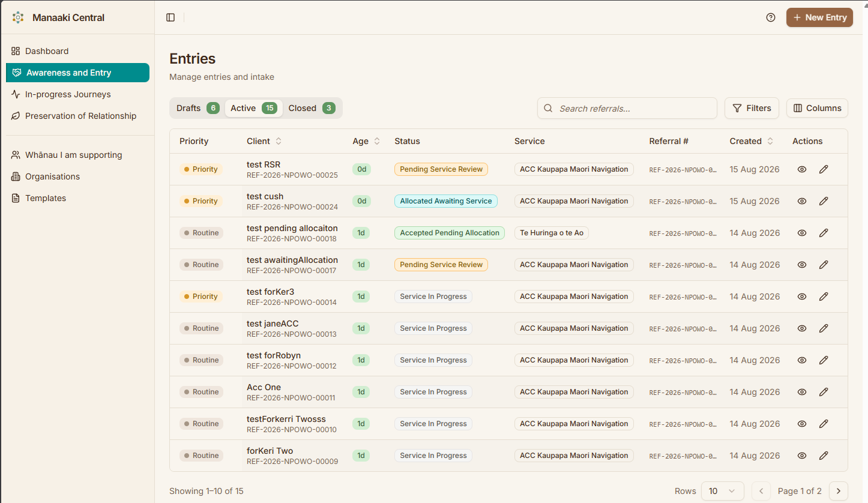Edit test awaitingAllocation entry pencil icon
The image size is (868, 503).
pyautogui.click(x=824, y=265)
